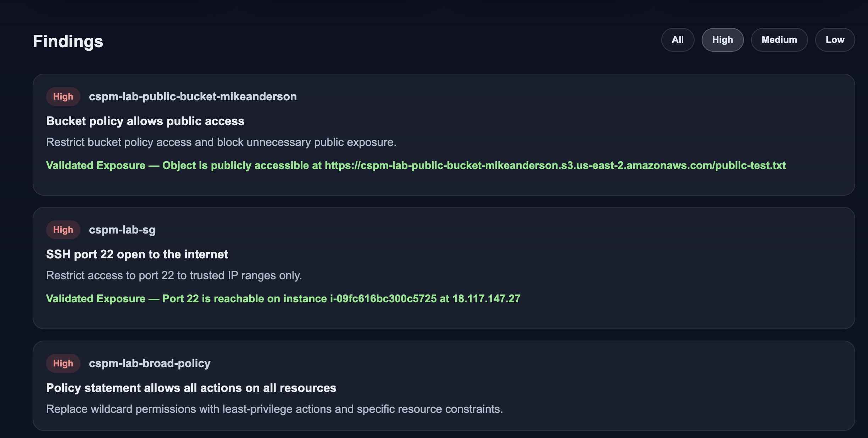Open 'SSH port 22 open to the internet' finding

137,254
